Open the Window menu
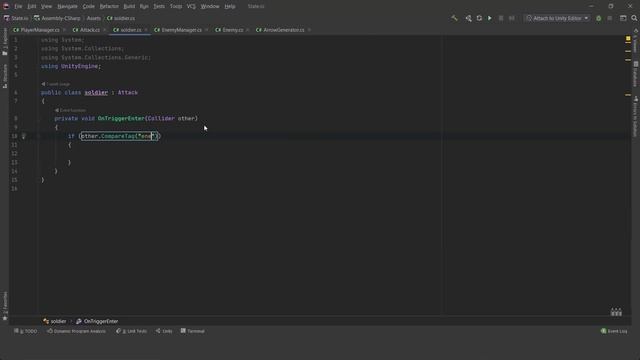640x360 pixels. click(210, 7)
